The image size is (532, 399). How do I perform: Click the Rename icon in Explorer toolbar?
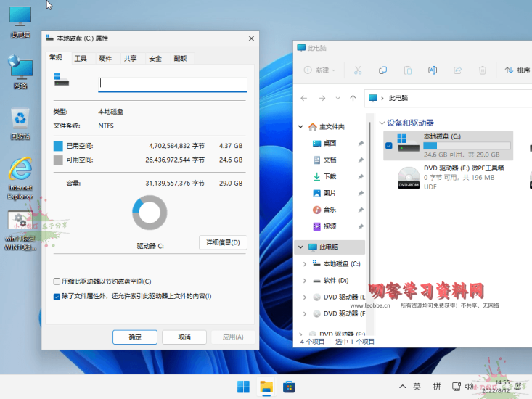pyautogui.click(x=433, y=70)
